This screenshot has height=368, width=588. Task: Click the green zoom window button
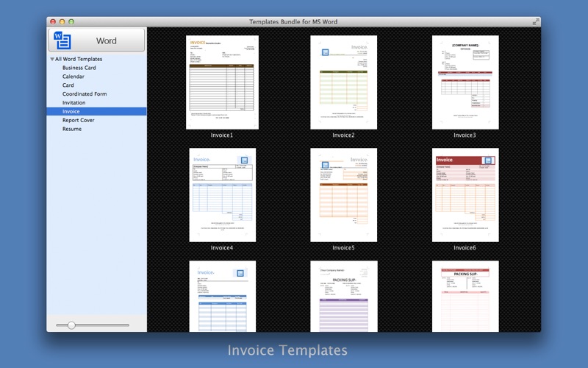point(71,22)
